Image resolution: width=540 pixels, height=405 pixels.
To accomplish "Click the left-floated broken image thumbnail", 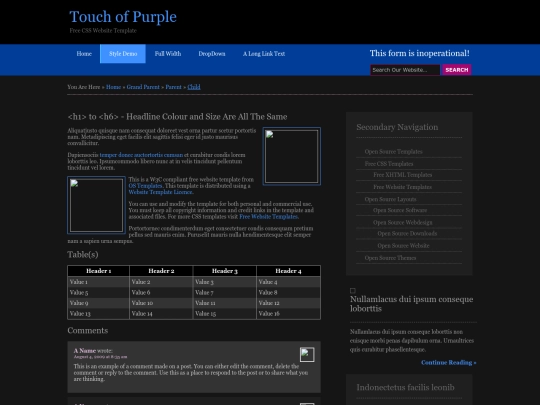I will [x=96, y=205].
